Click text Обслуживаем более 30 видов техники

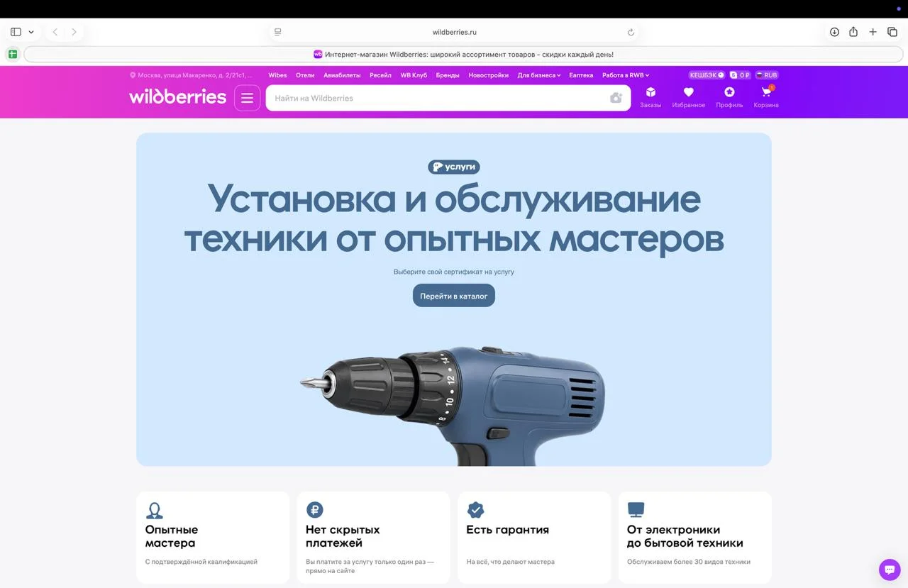[x=689, y=562]
